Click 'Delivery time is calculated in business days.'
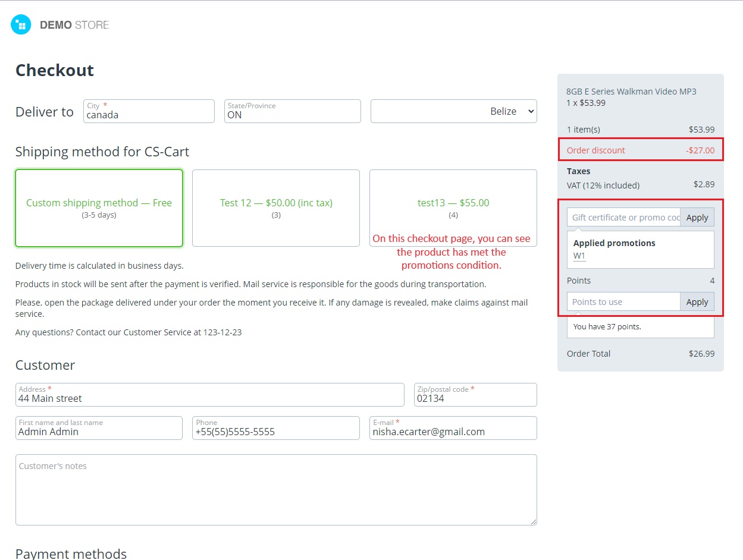Viewport: 743px width, 560px height. pyautogui.click(x=99, y=266)
